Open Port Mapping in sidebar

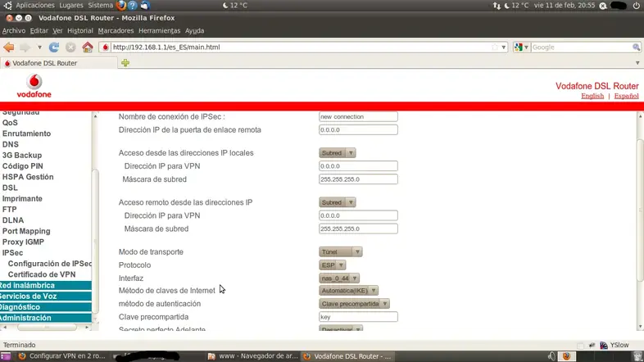(26, 231)
